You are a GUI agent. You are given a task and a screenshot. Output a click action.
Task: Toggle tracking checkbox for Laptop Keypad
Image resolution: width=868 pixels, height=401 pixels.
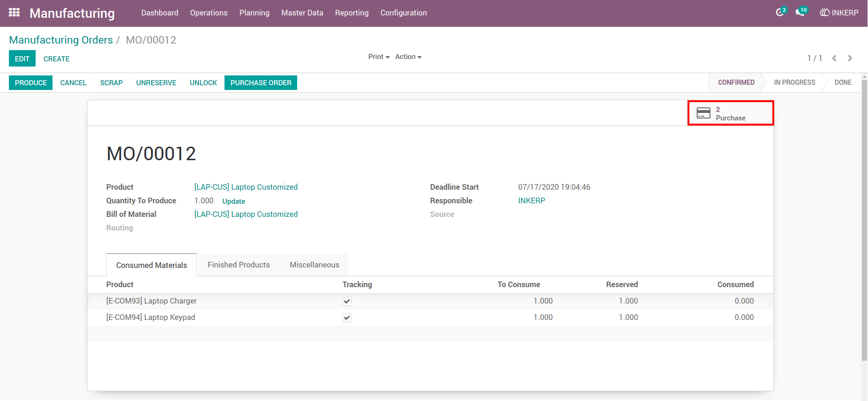coord(347,318)
